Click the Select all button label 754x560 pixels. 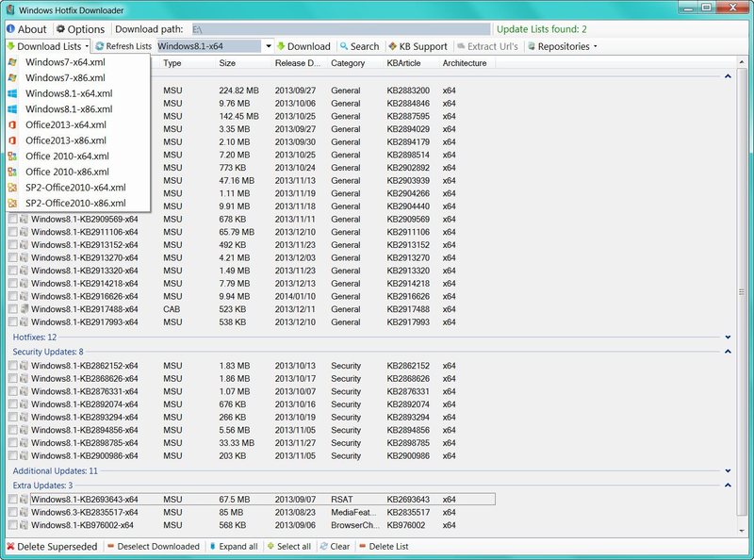[294, 547]
